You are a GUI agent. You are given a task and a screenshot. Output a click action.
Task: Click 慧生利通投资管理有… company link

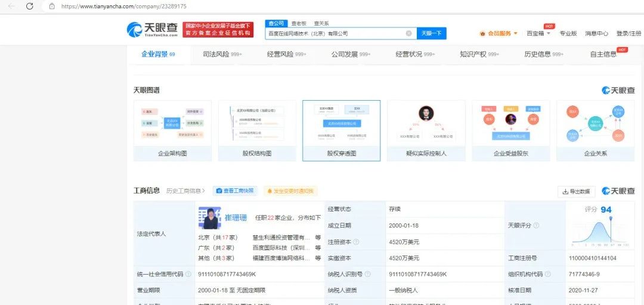(x=281, y=237)
